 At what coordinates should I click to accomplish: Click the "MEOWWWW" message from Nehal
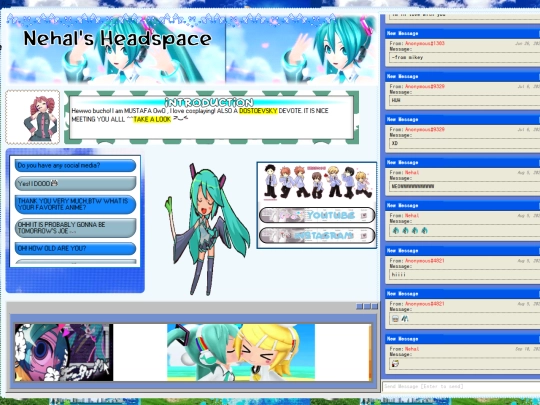(x=413, y=186)
